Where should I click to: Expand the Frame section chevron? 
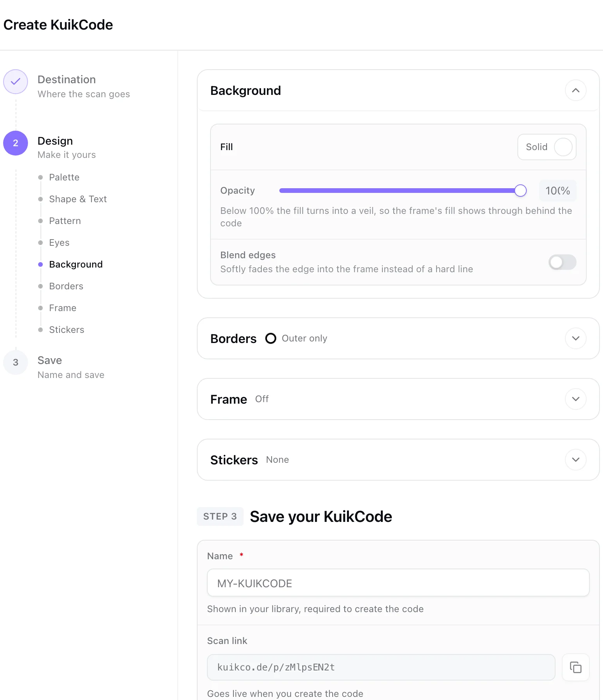[576, 399]
